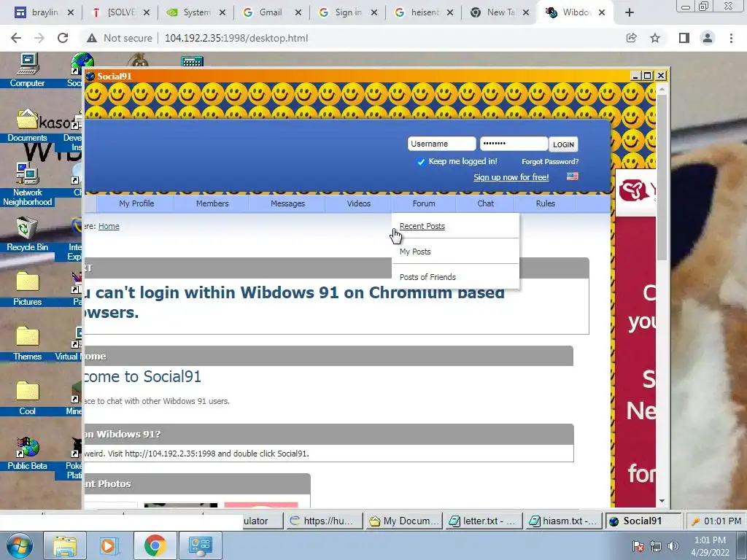Open a new Chrome tab

630,12
